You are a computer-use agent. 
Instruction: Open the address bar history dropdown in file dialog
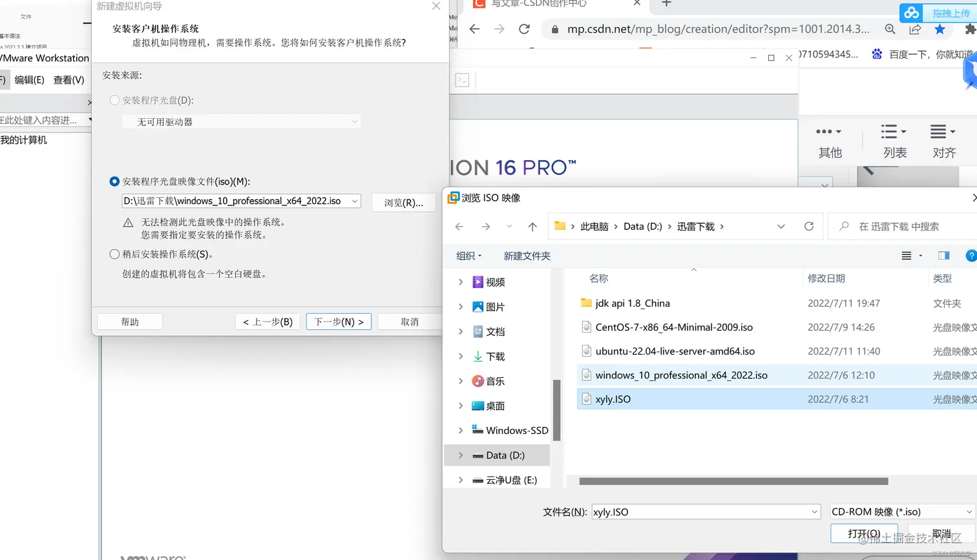pyautogui.click(x=781, y=227)
